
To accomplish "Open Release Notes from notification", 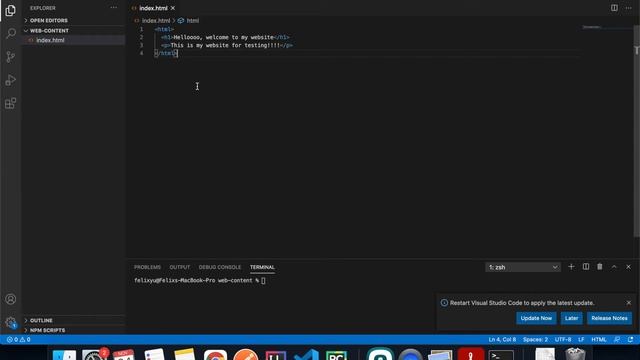I will (609, 318).
